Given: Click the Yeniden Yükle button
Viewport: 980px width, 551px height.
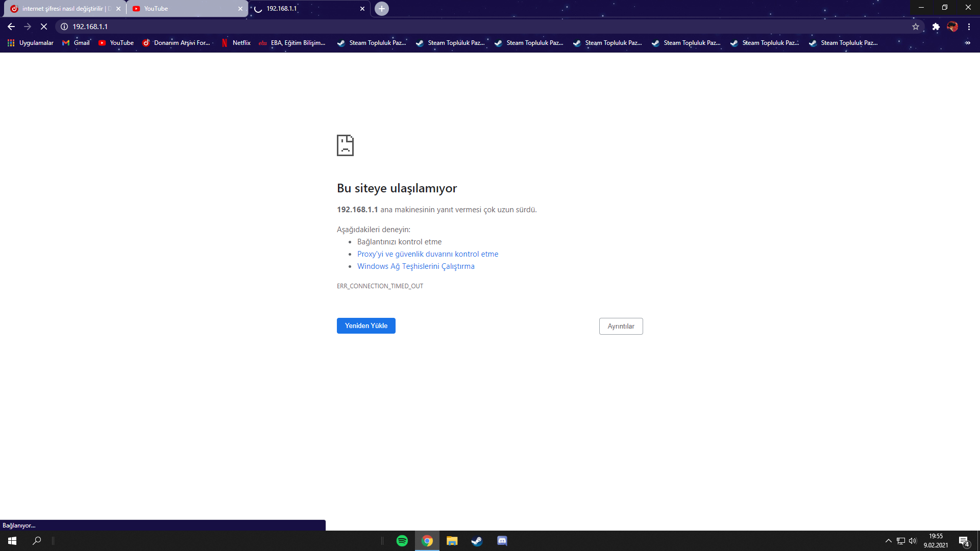Looking at the screenshot, I should pyautogui.click(x=365, y=325).
